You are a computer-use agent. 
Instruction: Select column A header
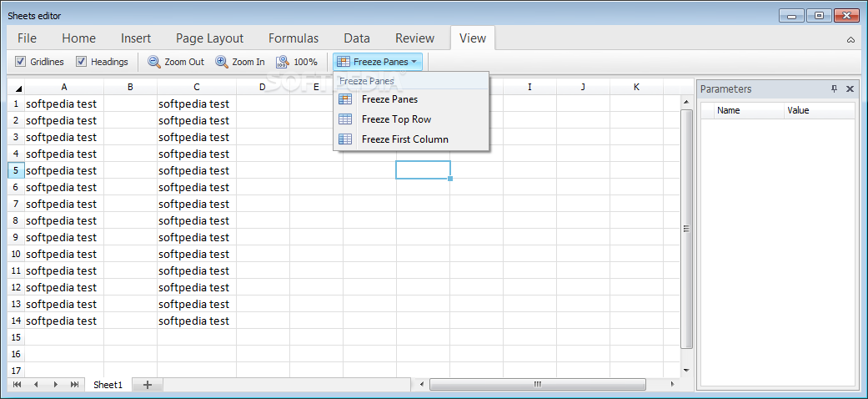tap(64, 87)
